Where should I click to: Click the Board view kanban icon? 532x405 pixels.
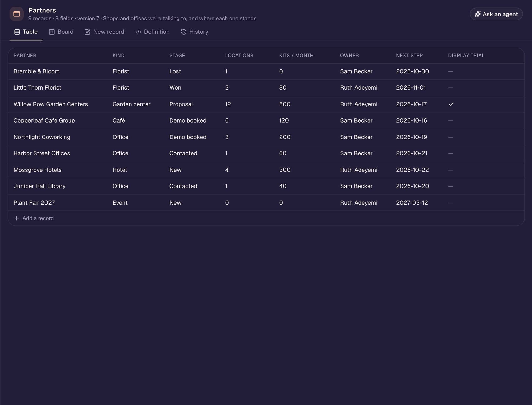[52, 32]
